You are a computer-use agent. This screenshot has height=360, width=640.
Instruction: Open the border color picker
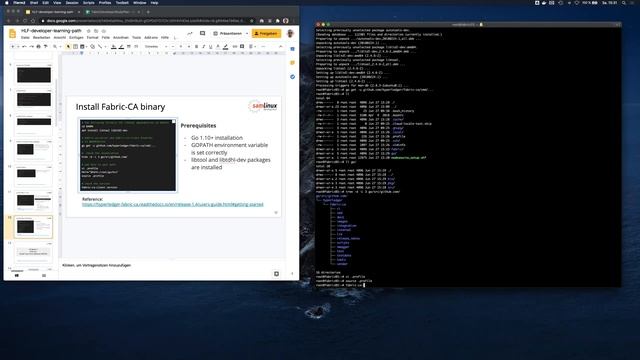pos(121,47)
